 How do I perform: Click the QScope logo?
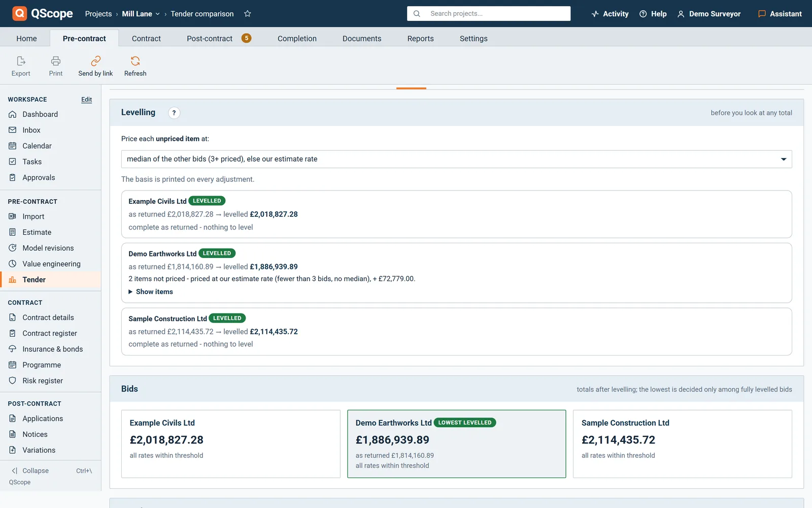43,14
